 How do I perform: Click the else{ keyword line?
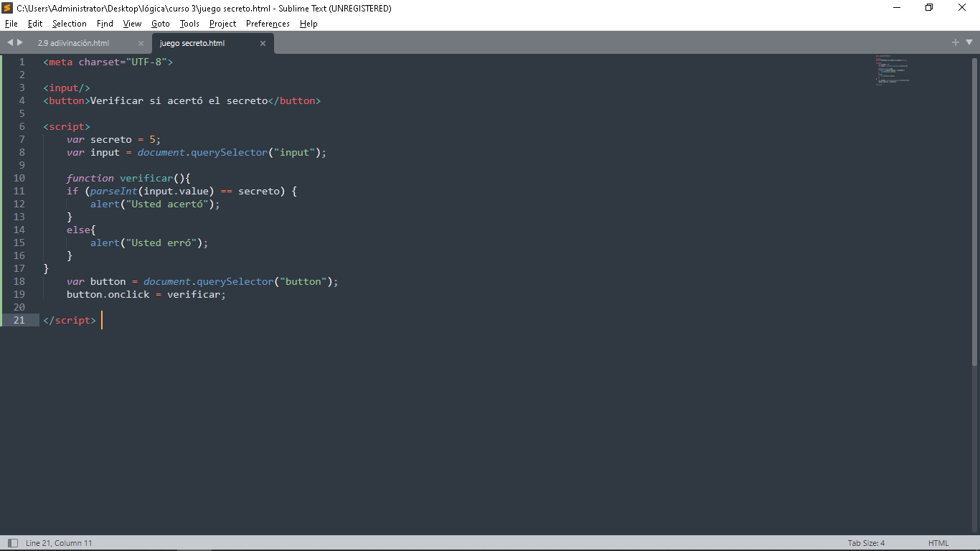pos(81,230)
